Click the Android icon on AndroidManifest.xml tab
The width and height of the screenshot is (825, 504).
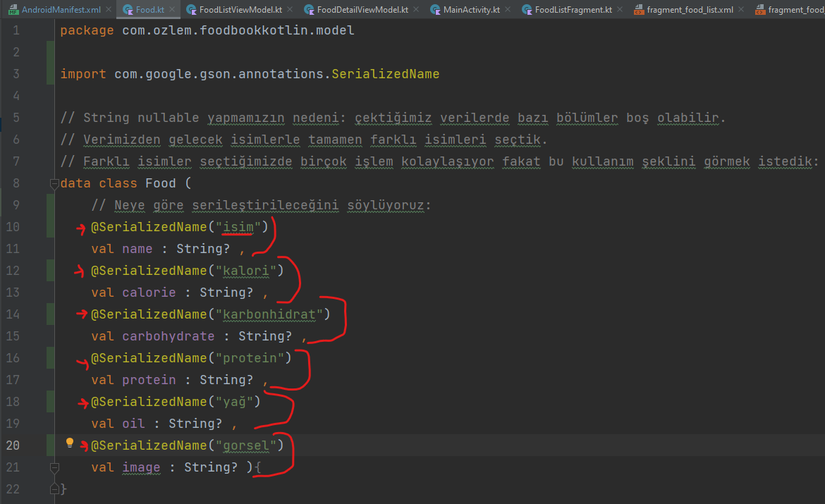[13, 10]
